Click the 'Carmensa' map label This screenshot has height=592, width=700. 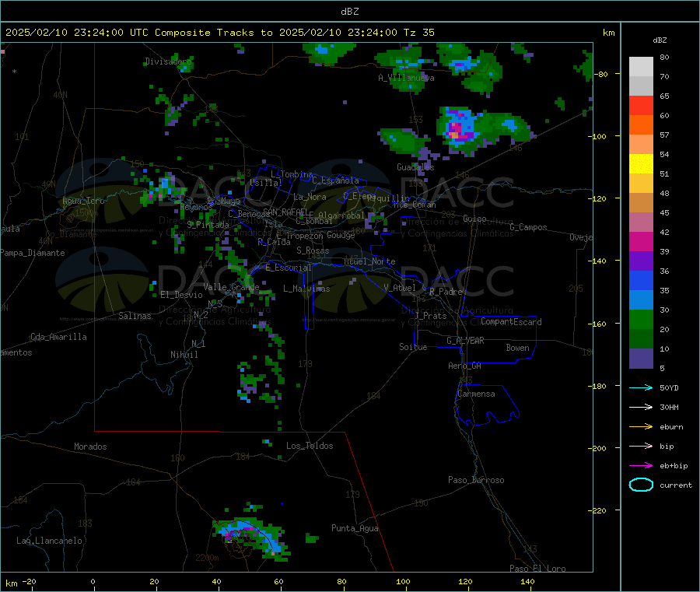click(x=476, y=394)
